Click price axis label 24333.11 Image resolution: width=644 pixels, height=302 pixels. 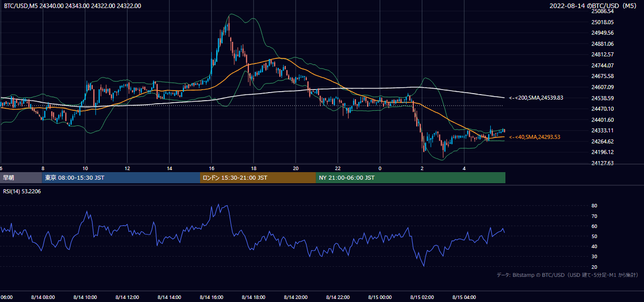coord(603,130)
